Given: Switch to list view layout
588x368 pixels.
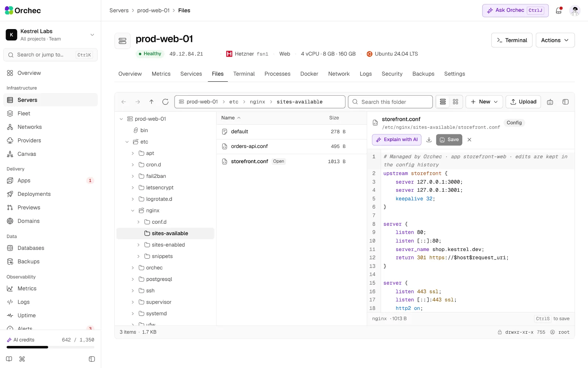Looking at the screenshot, I should (x=443, y=102).
